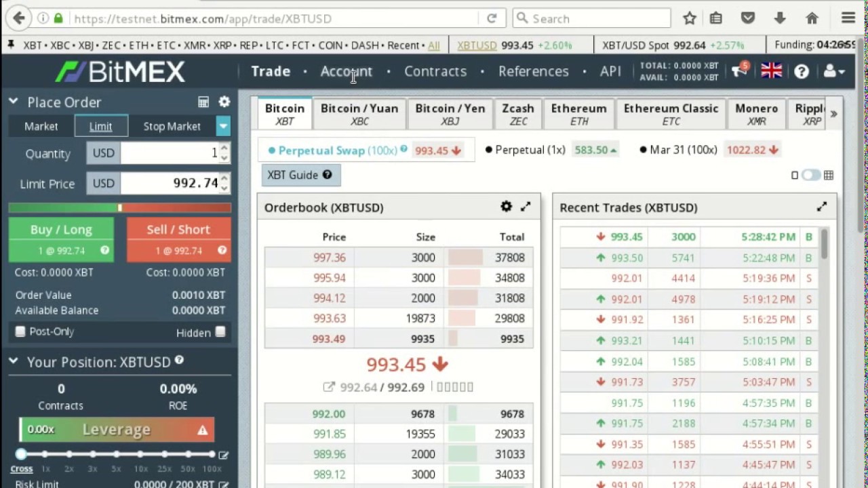Switch to the Monero XMR tab
This screenshot has height=488, width=868.
point(757,114)
